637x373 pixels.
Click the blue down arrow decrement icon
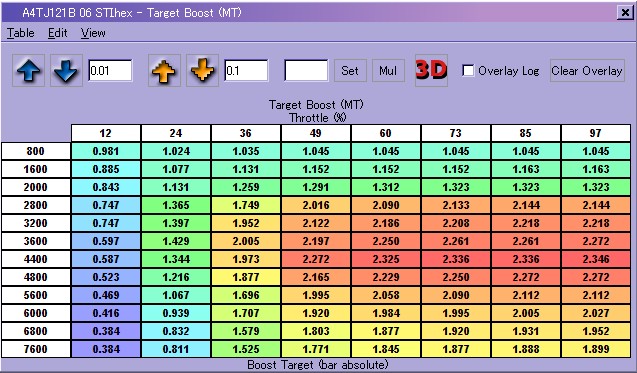[x=66, y=71]
